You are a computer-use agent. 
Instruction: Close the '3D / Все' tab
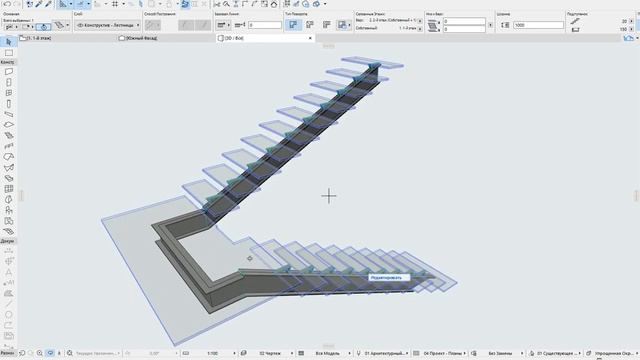pyautogui.click(x=310, y=38)
